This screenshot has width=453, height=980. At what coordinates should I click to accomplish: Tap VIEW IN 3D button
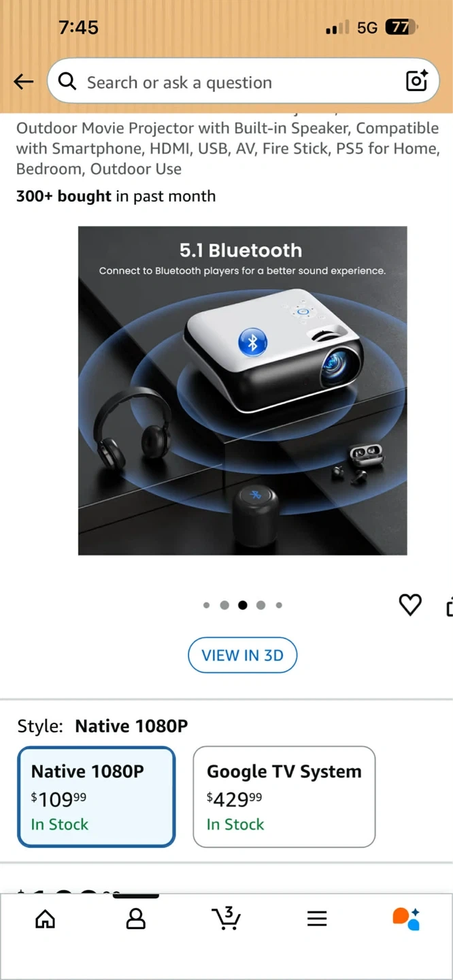[243, 655]
